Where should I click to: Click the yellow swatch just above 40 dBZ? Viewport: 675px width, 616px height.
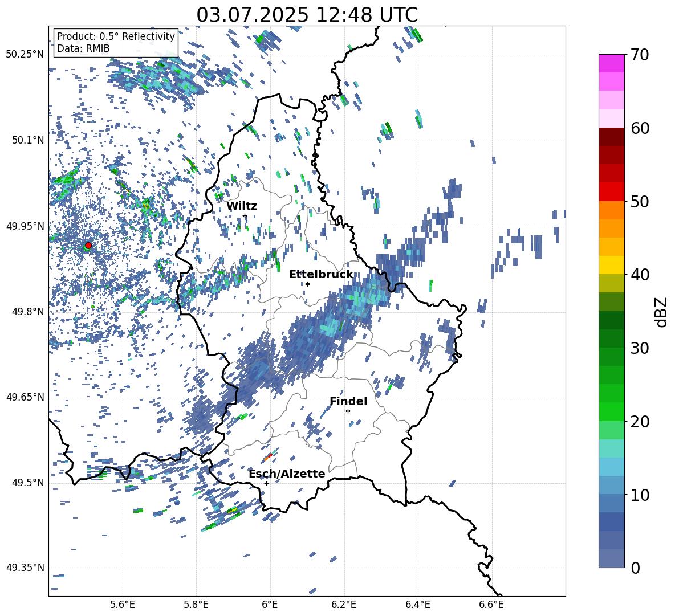pyautogui.click(x=611, y=265)
